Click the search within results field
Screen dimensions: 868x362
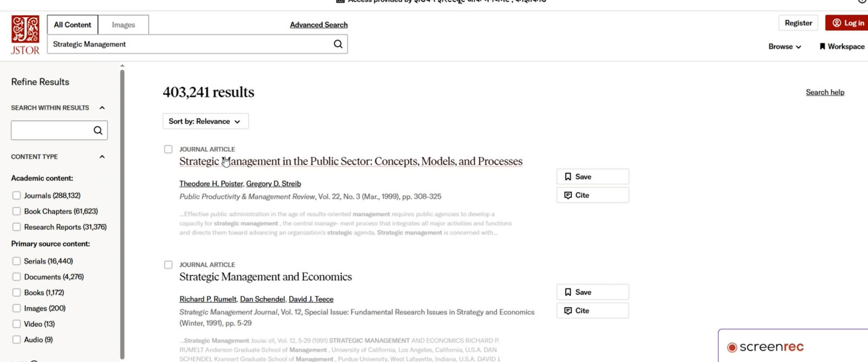pos(52,131)
